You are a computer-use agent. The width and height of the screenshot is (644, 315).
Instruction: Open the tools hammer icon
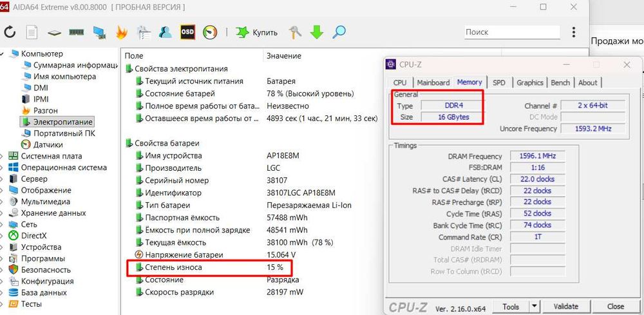coord(294,32)
